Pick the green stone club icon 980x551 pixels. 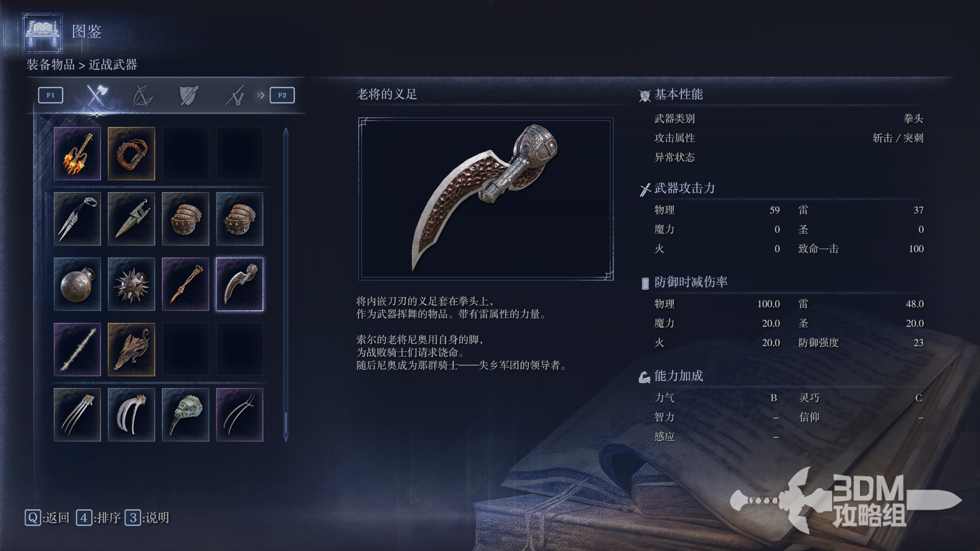pos(185,415)
